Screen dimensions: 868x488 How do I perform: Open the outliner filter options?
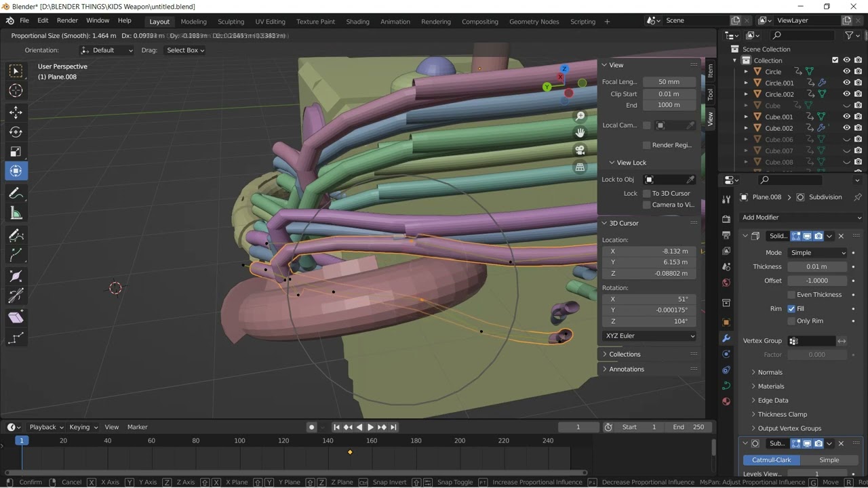851,35
